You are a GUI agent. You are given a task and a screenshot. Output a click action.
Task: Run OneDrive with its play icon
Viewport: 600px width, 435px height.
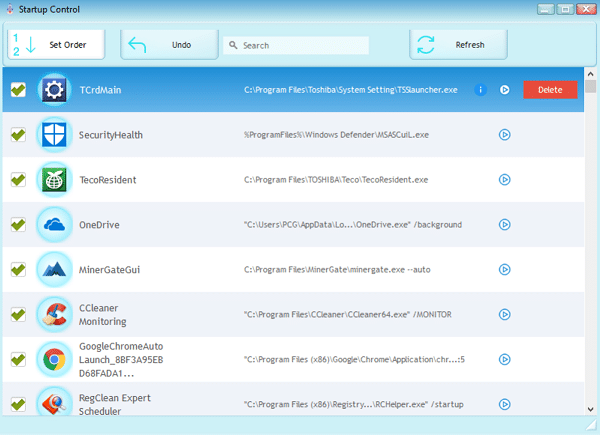pyautogui.click(x=505, y=225)
